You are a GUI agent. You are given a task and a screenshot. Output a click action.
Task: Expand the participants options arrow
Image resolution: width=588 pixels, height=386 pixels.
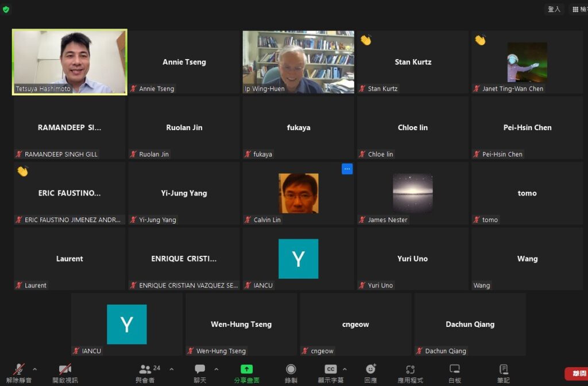click(171, 369)
